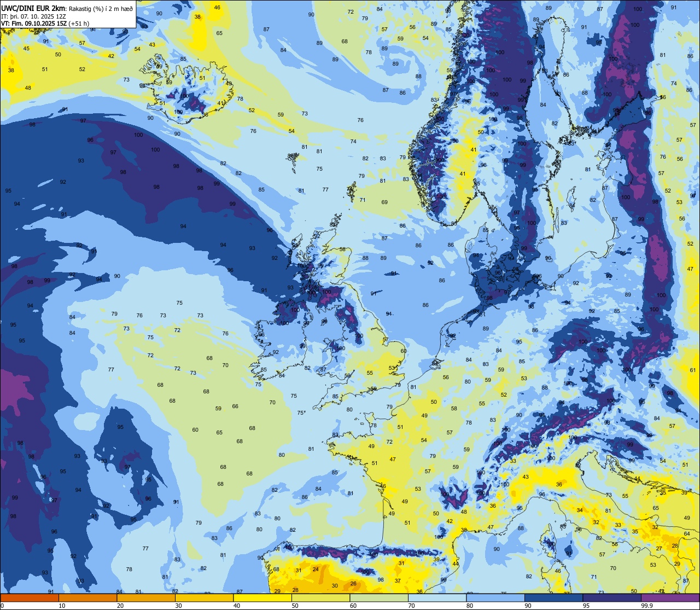Click the 60–70 yellow-green legend swatch
The width and height of the screenshot is (700, 610).
click(379, 598)
